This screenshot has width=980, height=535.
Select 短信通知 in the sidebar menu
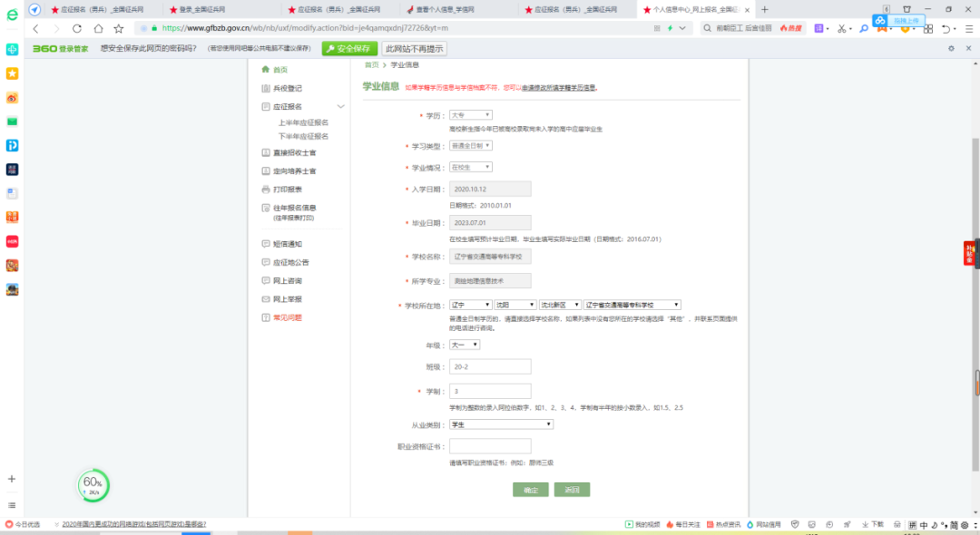(x=287, y=244)
